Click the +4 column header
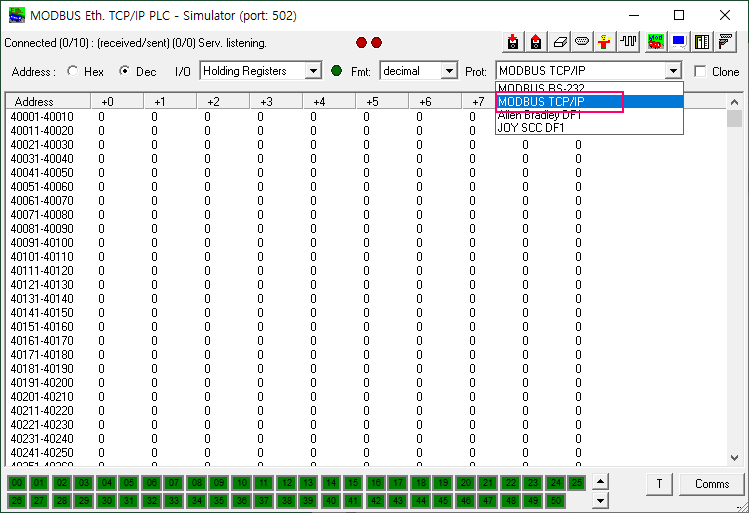The image size is (749, 513). (x=329, y=101)
